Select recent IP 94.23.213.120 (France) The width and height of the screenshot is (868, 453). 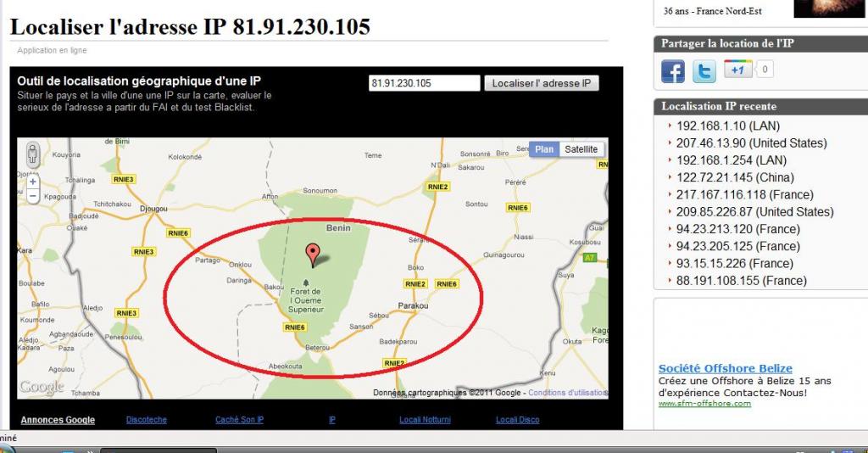pos(738,229)
